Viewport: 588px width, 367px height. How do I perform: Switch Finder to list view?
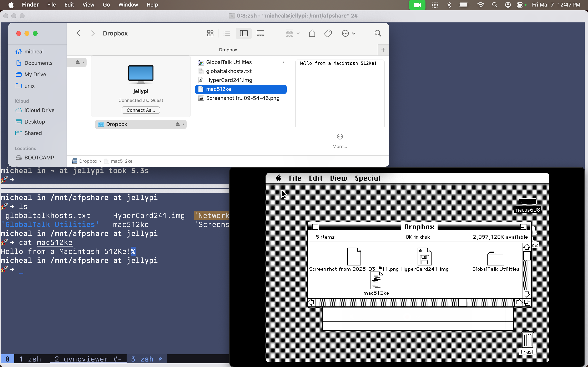pos(227,33)
